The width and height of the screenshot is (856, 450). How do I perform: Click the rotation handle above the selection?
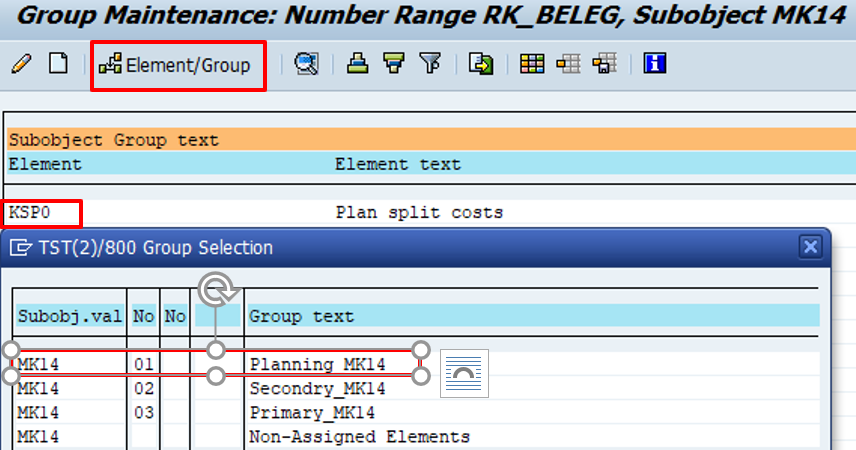pos(216,291)
